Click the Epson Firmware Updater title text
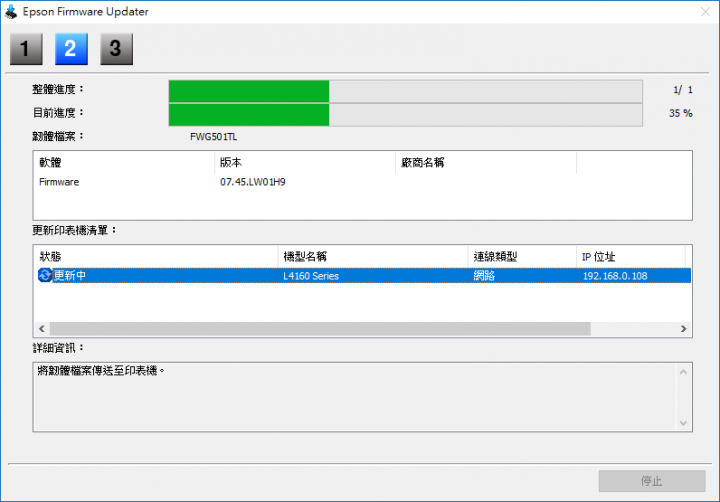Viewport: 720px width, 502px height. coord(85,11)
